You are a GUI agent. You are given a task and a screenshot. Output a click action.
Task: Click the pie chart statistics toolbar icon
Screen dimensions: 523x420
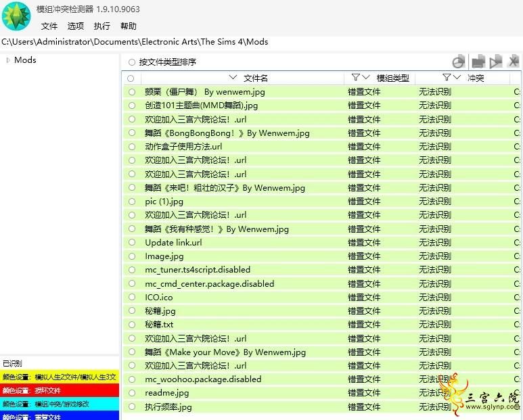(459, 62)
